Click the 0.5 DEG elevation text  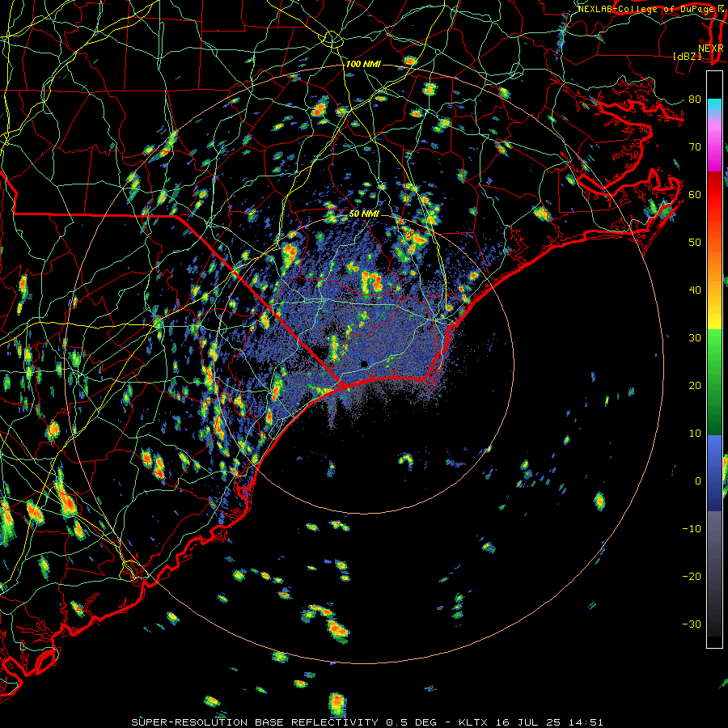tap(412, 722)
